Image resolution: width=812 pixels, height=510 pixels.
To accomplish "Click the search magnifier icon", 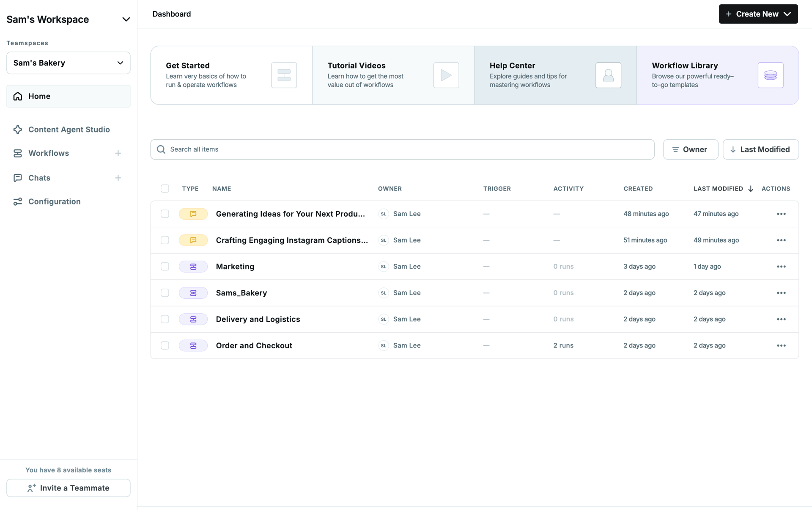I will pos(161,149).
